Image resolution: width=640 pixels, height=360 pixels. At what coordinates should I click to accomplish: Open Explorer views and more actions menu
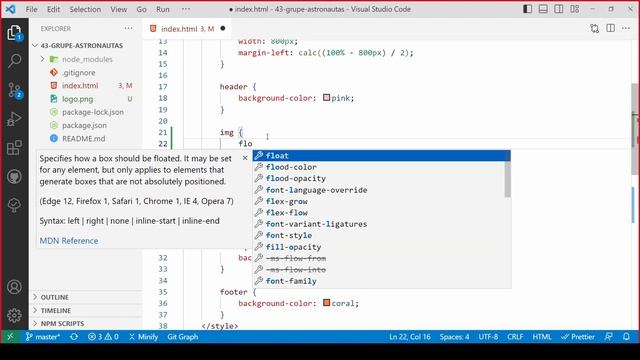click(128, 28)
